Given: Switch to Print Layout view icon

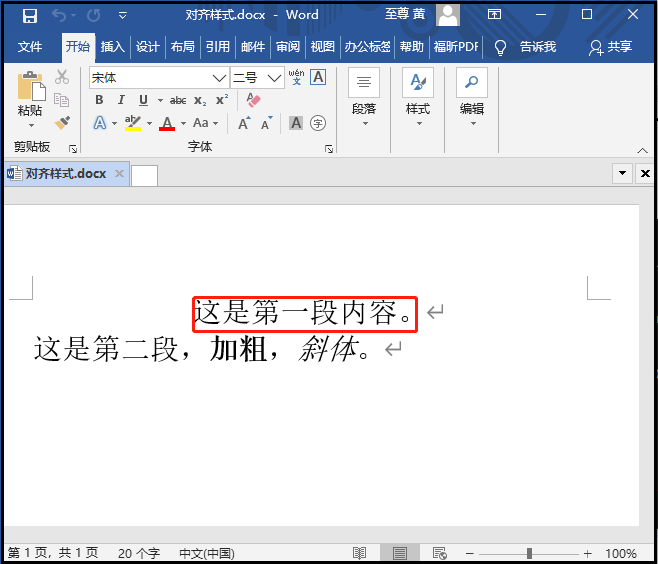Looking at the screenshot, I should point(400,554).
